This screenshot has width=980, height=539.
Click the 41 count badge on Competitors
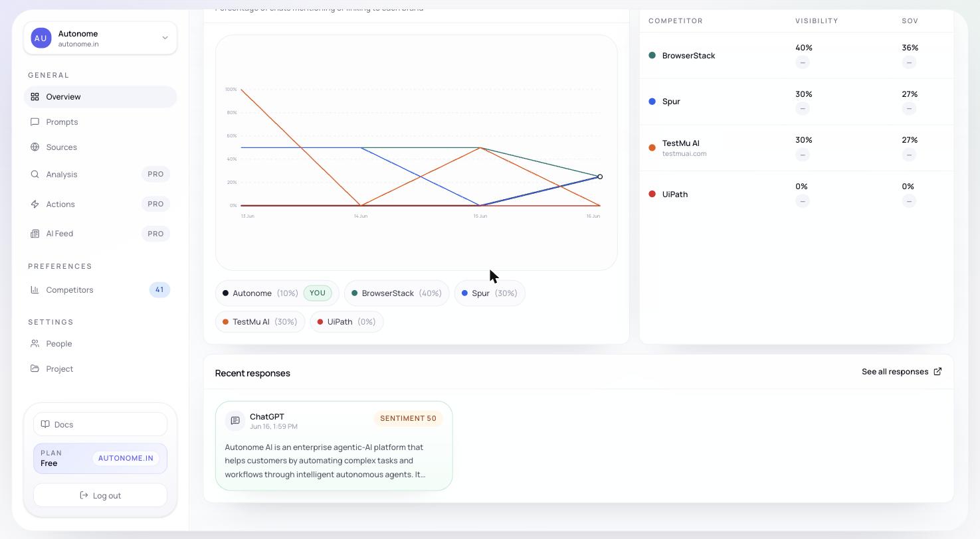click(159, 289)
